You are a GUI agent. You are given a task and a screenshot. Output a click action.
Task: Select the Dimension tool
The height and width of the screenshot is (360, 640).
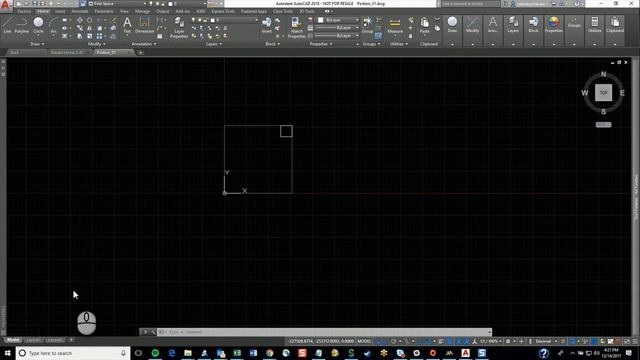tap(144, 24)
